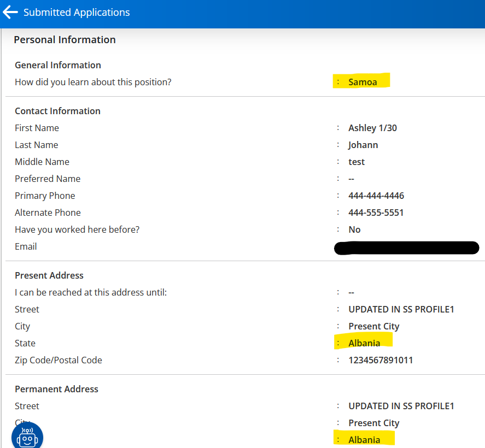This screenshot has width=485, height=448.
Task: Click the Permanent Address section header
Action: click(x=56, y=388)
